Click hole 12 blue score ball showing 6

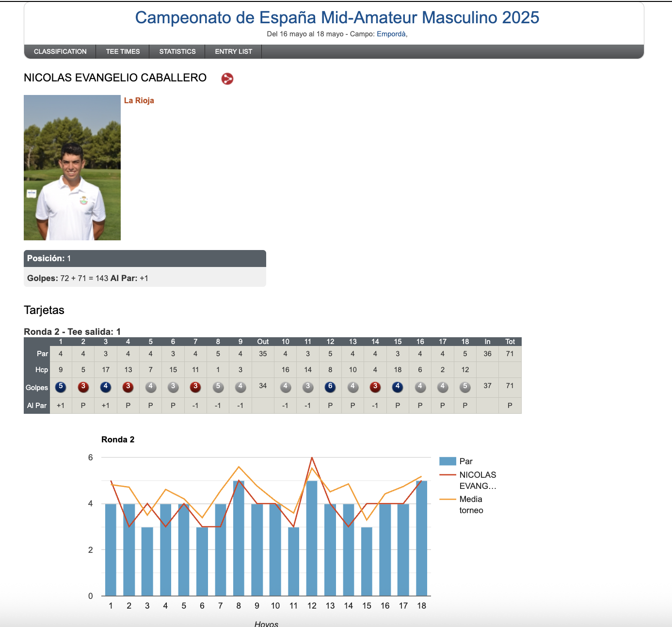(330, 387)
